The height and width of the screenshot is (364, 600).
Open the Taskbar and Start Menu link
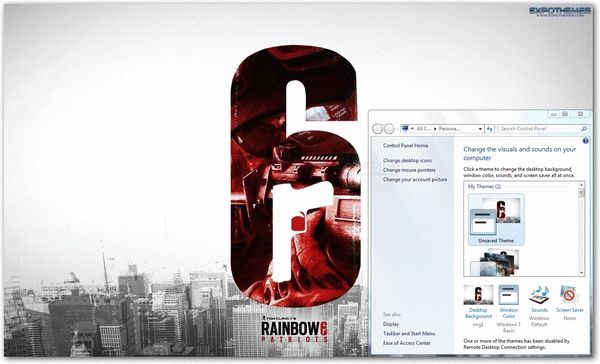[409, 333]
